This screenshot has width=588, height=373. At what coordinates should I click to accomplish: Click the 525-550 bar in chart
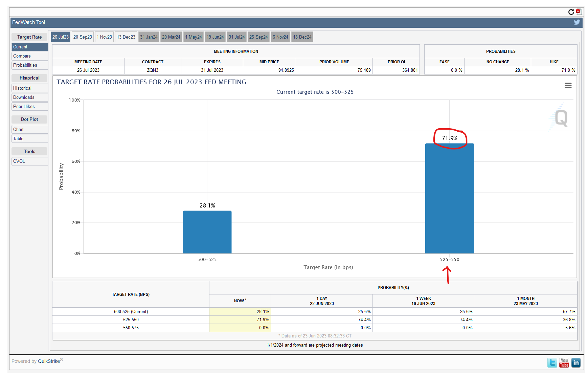[449, 198]
